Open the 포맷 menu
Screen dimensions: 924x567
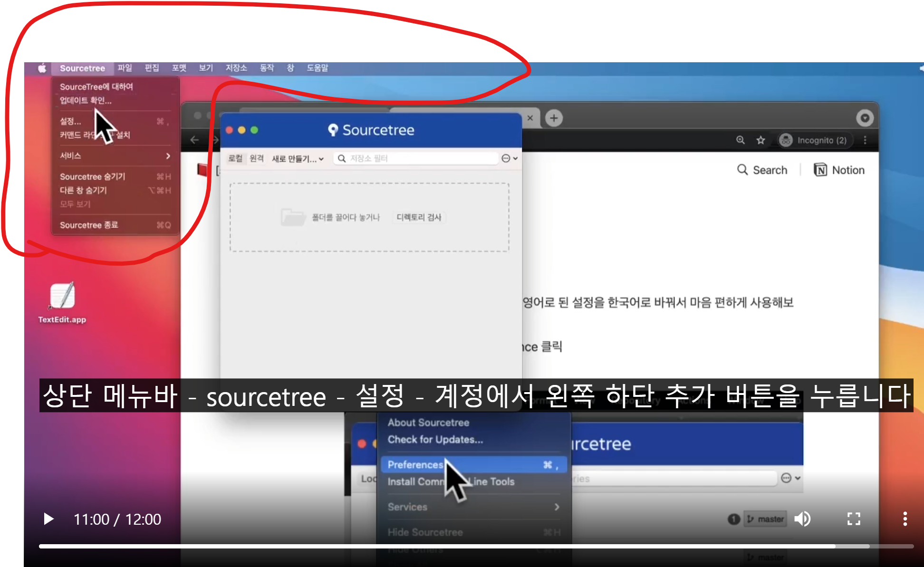[179, 68]
